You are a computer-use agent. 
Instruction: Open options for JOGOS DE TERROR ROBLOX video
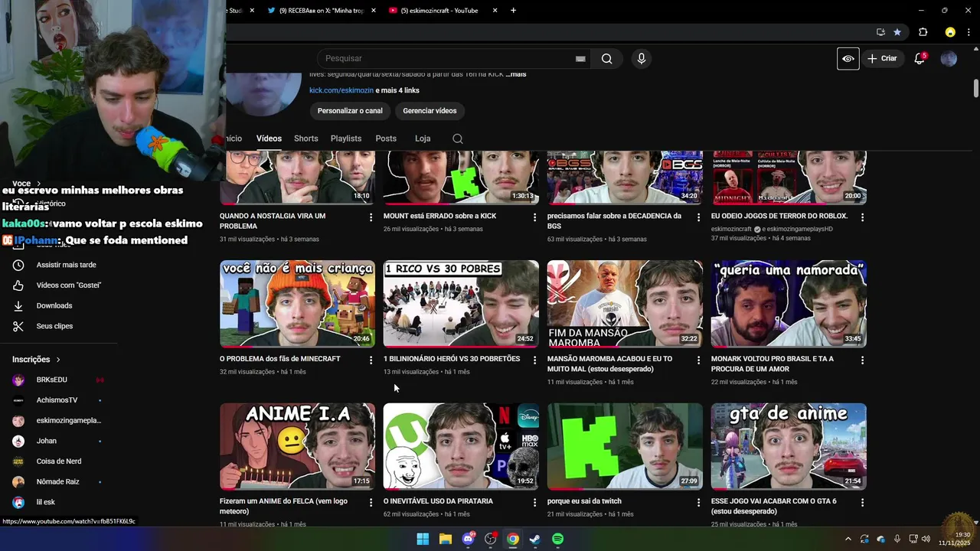862,217
